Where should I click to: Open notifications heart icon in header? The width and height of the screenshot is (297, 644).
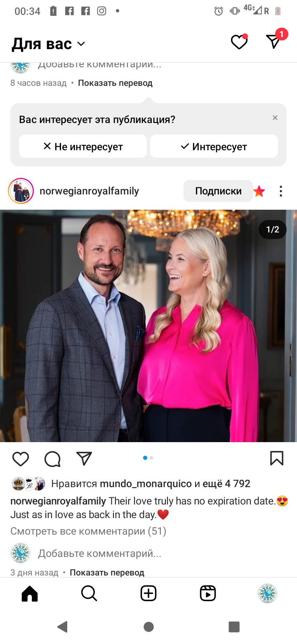coord(239,42)
